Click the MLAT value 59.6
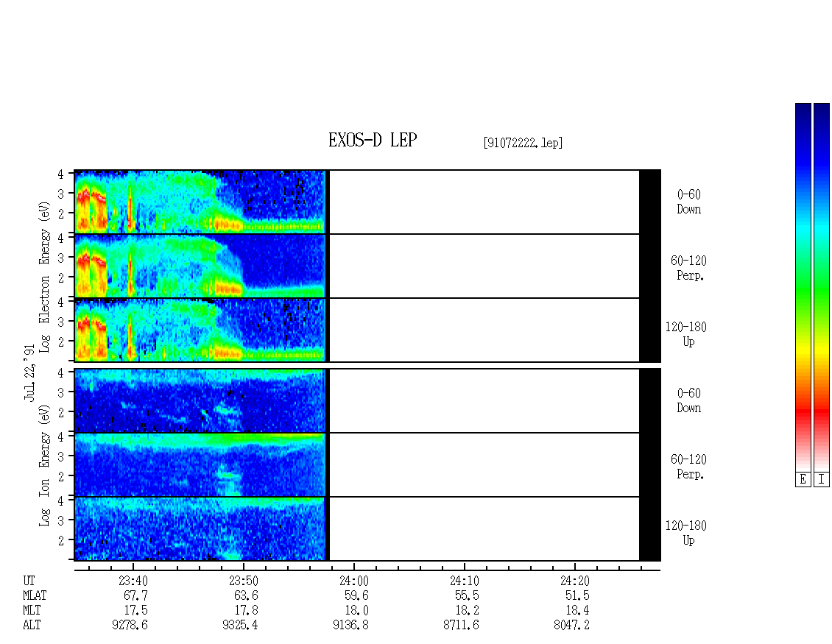832x644 pixels. [x=356, y=595]
